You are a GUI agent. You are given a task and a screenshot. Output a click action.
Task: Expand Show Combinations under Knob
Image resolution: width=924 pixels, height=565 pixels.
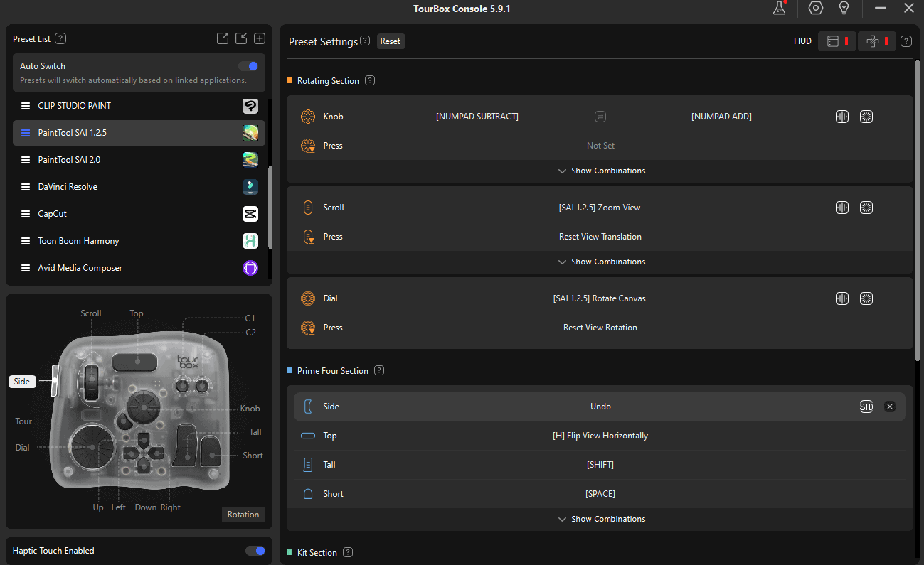600,171
